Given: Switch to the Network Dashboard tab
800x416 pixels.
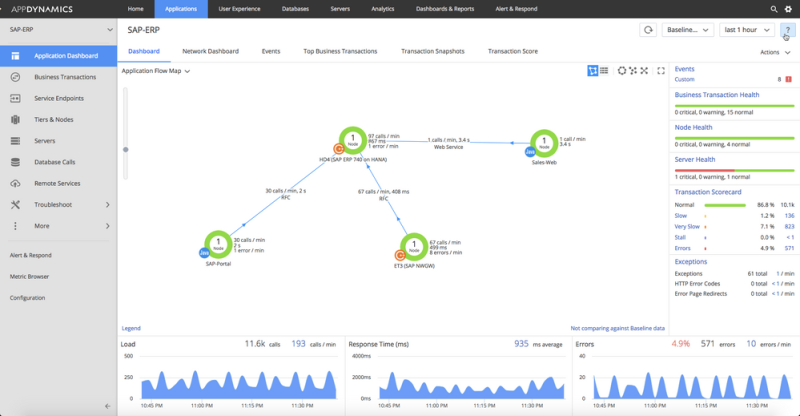Looking at the screenshot, I should pos(210,51).
